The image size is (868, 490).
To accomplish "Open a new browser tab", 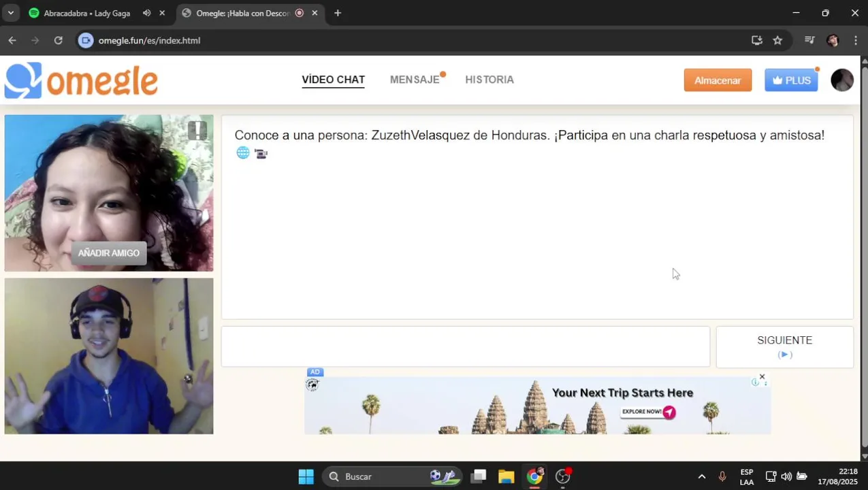I will pos(338,13).
